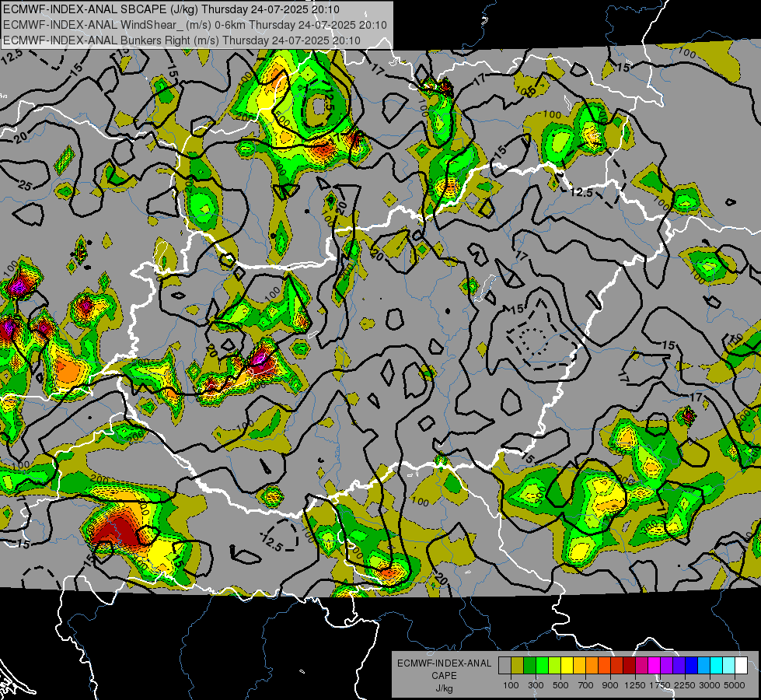
Task: Select the pure yellow legend swatch
Action: click(567, 666)
